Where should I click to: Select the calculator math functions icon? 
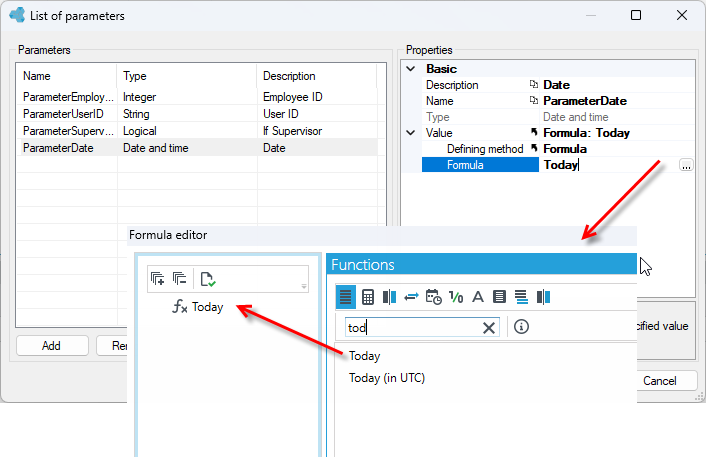point(368,297)
